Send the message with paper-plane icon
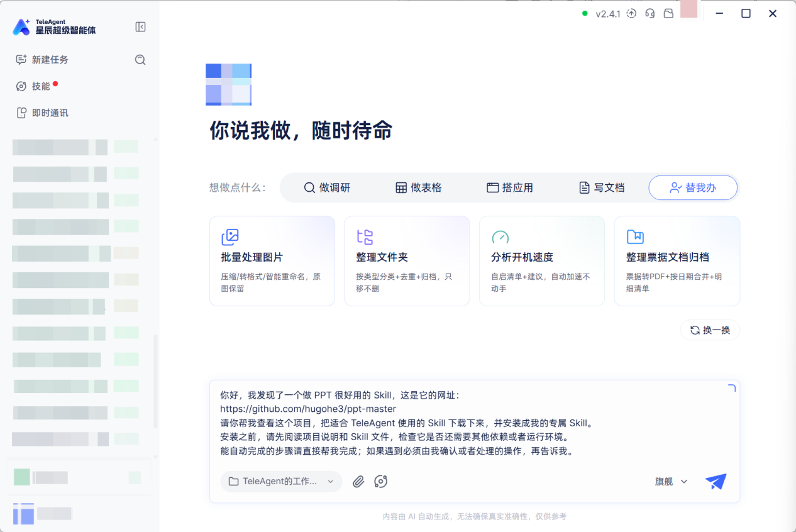 pos(716,482)
